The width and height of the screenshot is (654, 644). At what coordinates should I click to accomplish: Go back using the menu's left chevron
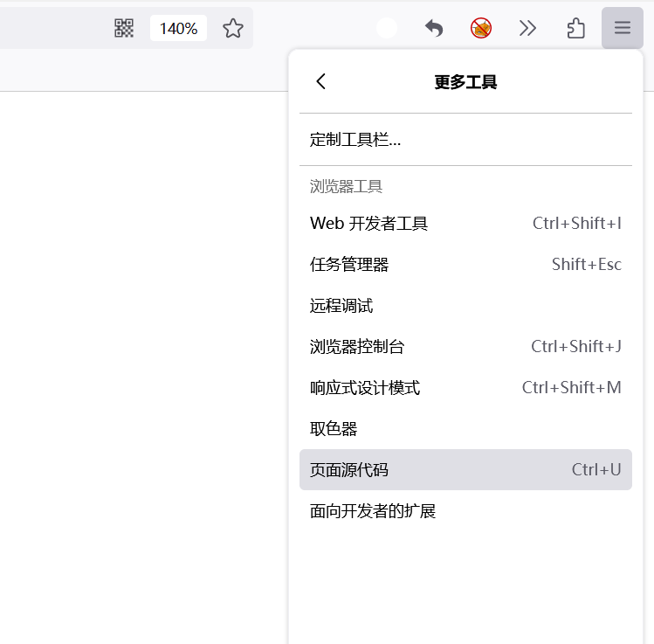tap(320, 81)
